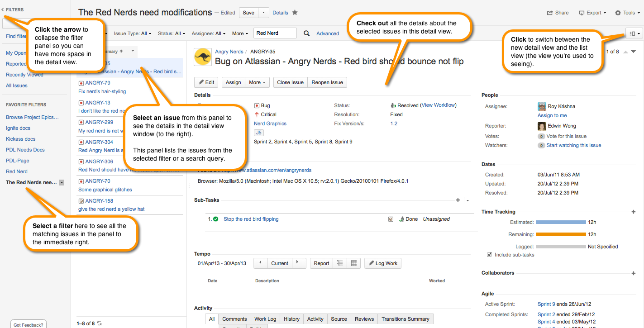Click the Estimated time bar

pyautogui.click(x=560, y=222)
